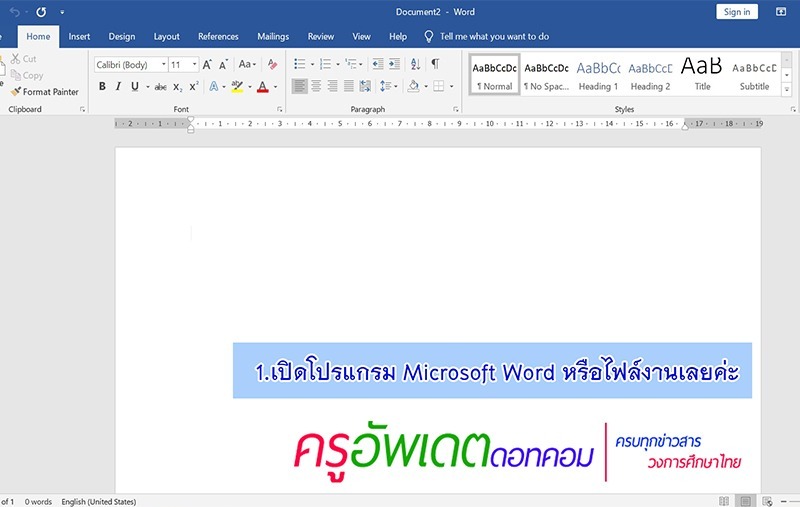Image resolution: width=800 pixels, height=507 pixels.
Task: Click the Bullets list icon
Action: point(299,64)
